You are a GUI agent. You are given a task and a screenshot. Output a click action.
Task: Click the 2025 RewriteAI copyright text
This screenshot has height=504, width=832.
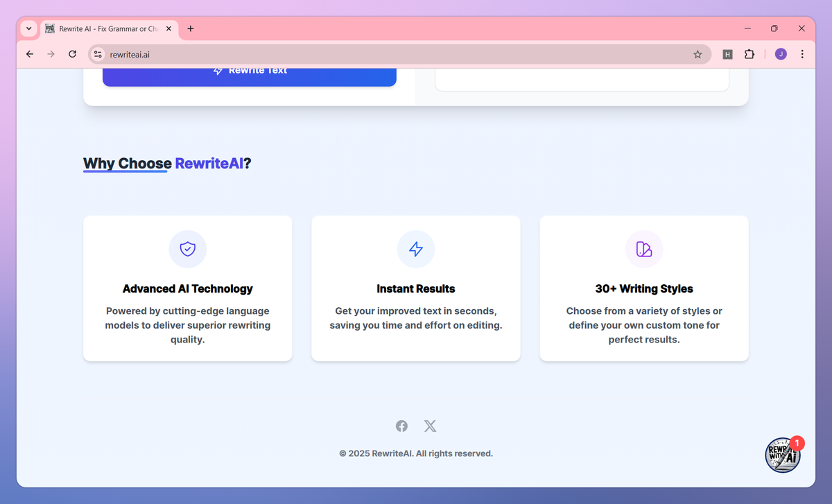pyautogui.click(x=416, y=453)
